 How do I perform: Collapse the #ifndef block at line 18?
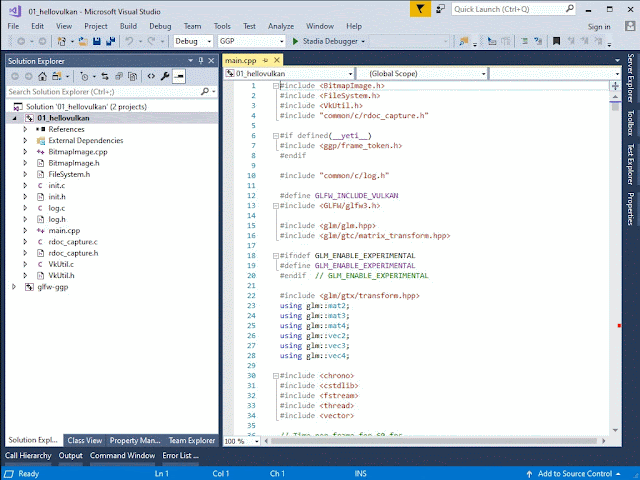[x=276, y=256]
